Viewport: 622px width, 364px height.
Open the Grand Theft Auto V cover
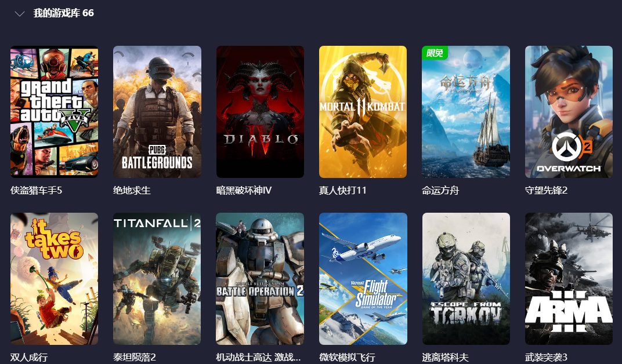(54, 111)
